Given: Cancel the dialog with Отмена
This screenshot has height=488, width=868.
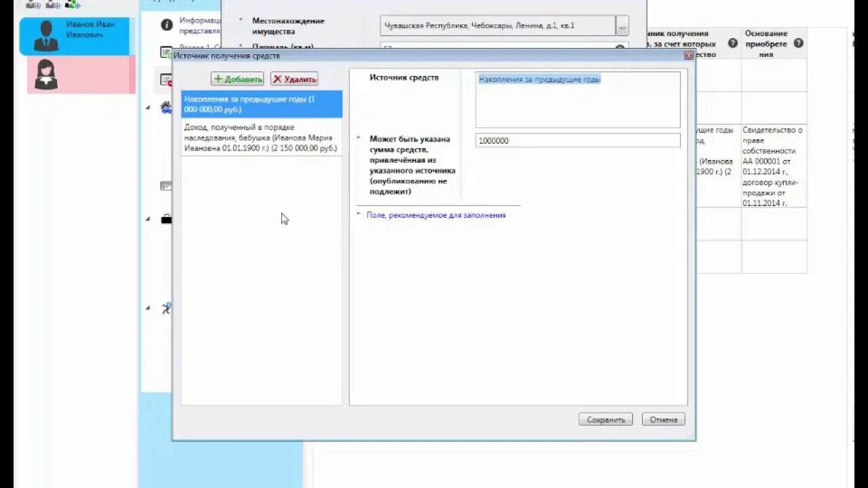Looking at the screenshot, I should (663, 420).
